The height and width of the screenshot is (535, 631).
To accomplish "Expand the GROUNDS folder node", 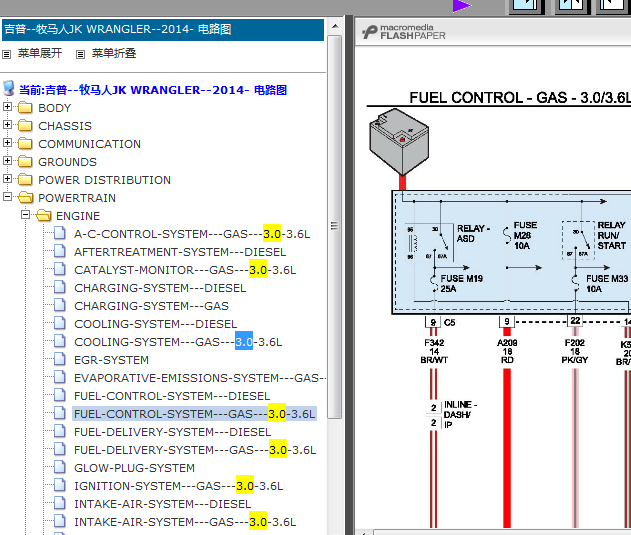I will (x=7, y=161).
